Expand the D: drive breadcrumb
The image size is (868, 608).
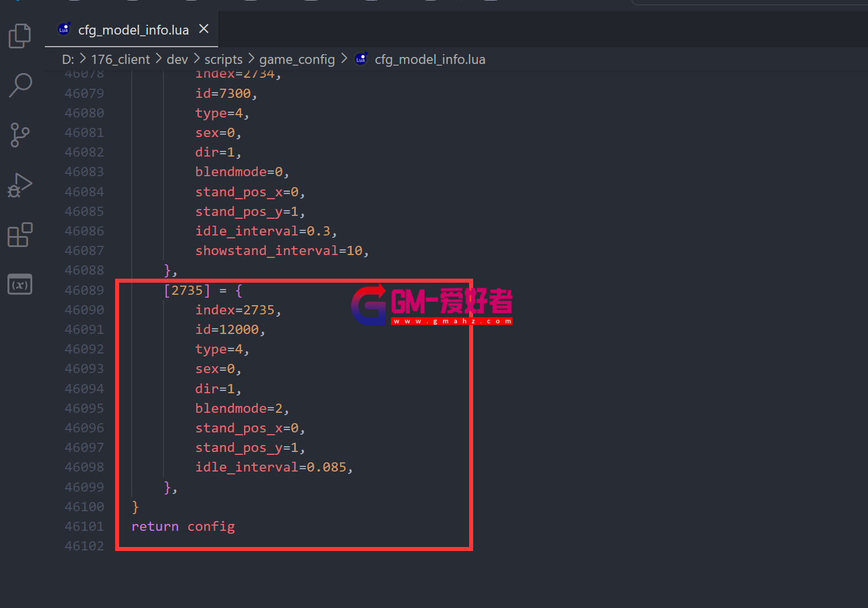[x=68, y=59]
